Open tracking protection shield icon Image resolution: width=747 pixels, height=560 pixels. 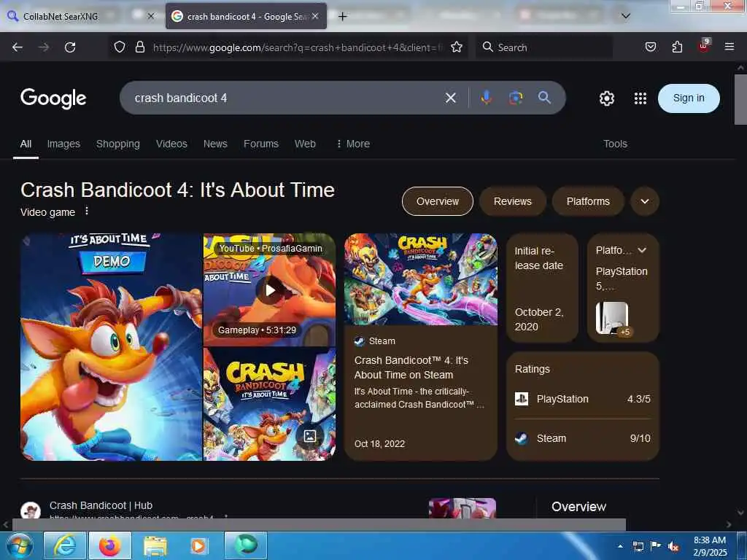click(120, 47)
